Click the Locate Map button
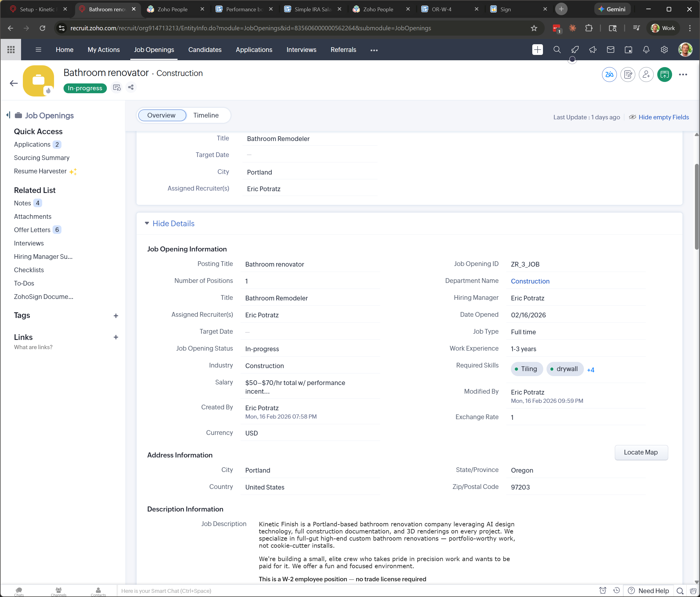The width and height of the screenshot is (700, 597). click(641, 452)
